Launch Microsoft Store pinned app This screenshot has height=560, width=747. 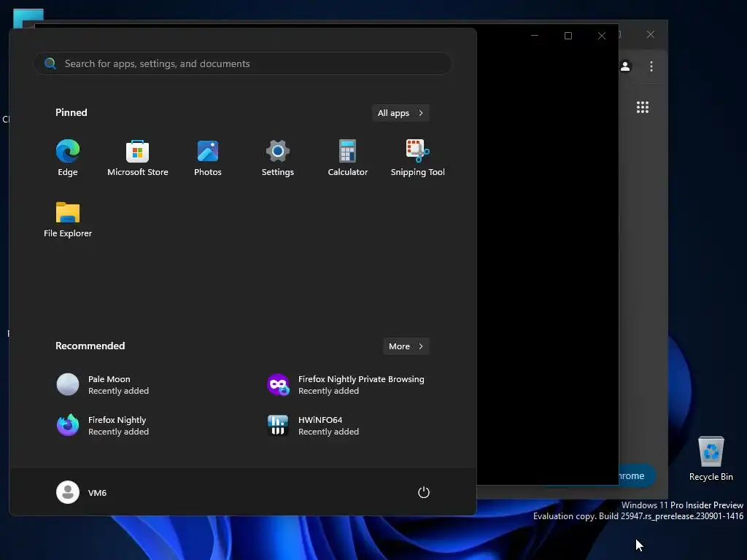[x=138, y=157]
